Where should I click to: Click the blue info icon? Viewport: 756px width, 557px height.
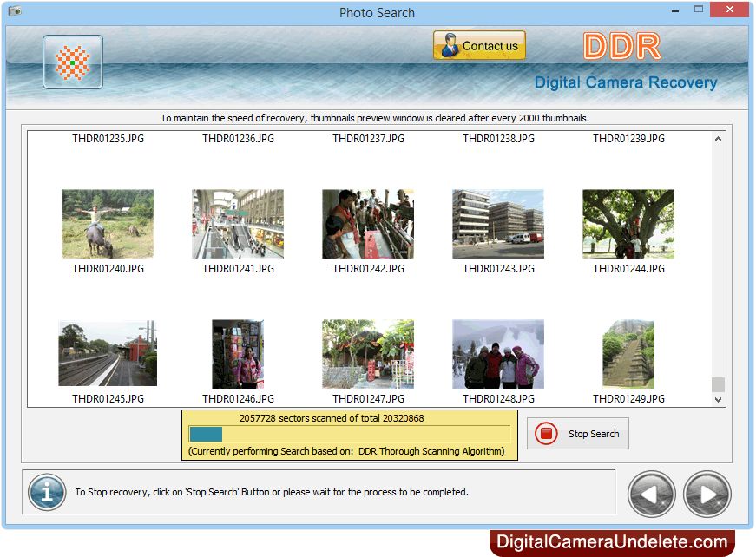click(x=46, y=492)
